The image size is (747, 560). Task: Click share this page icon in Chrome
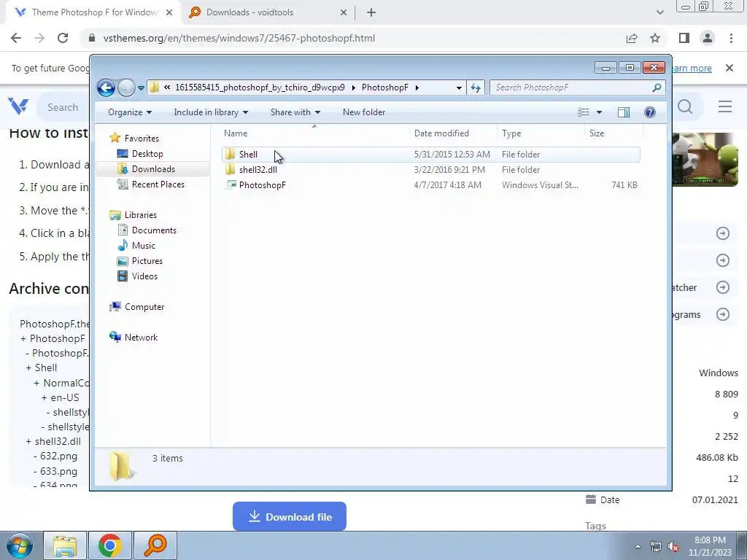pyautogui.click(x=632, y=38)
